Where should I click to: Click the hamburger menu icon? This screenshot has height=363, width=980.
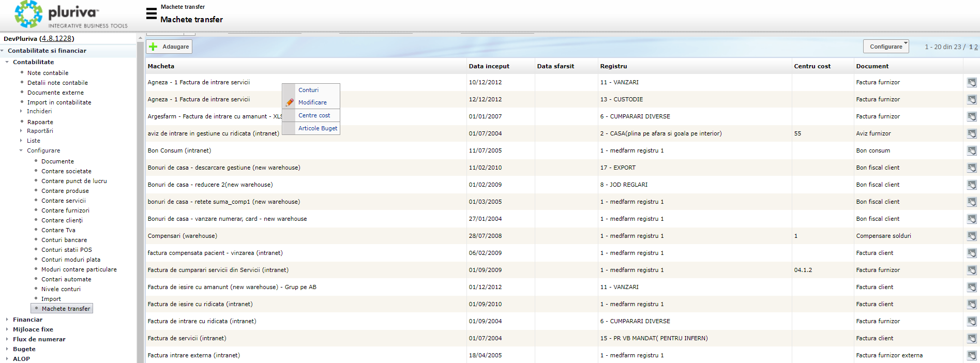(x=151, y=14)
